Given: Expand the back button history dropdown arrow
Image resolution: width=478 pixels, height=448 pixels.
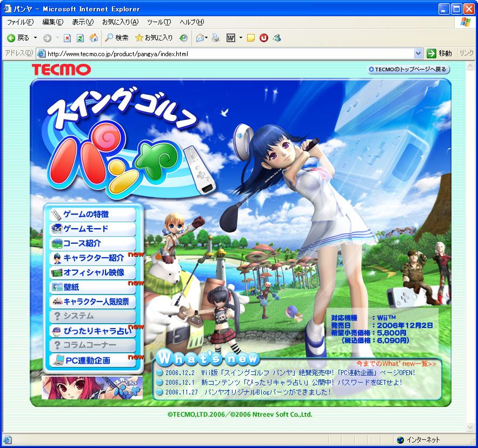Looking at the screenshot, I should pos(35,38).
